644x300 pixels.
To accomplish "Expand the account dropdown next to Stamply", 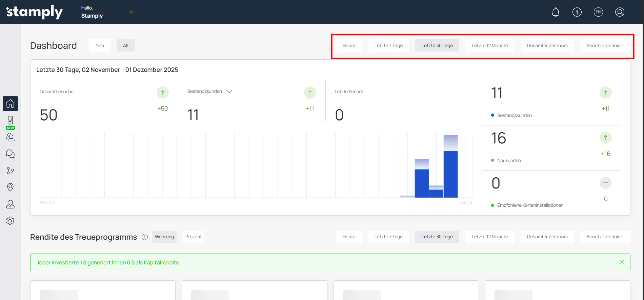I will coord(132,12).
